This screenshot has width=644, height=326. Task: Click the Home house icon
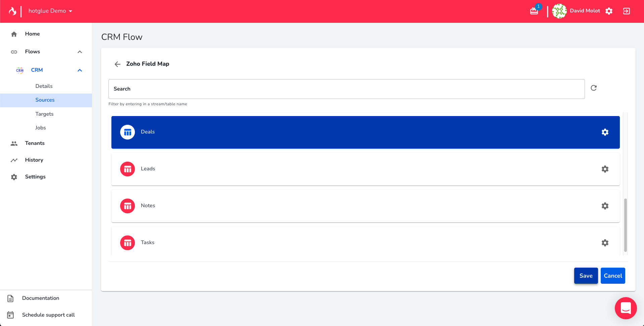click(x=14, y=34)
